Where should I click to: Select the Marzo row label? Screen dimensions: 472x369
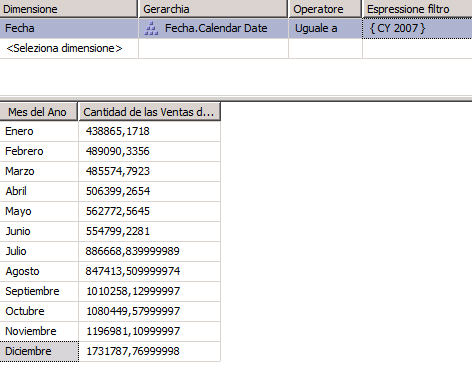tap(39, 171)
